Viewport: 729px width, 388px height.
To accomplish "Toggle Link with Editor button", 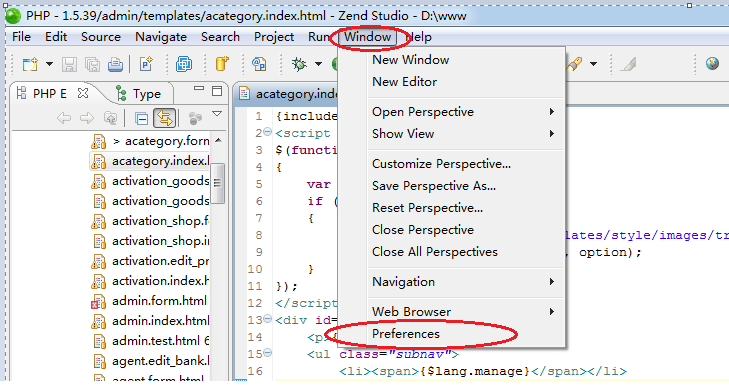I will click(x=165, y=118).
